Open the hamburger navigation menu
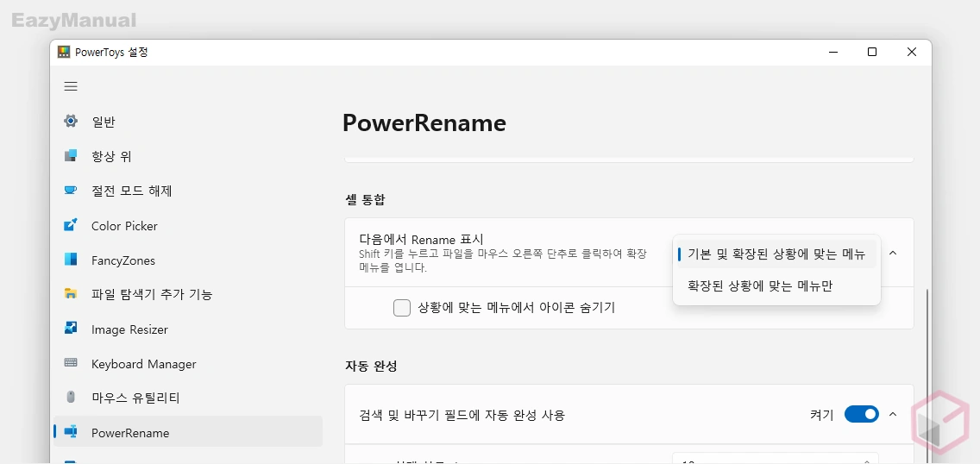980x464 pixels. pos(71,86)
